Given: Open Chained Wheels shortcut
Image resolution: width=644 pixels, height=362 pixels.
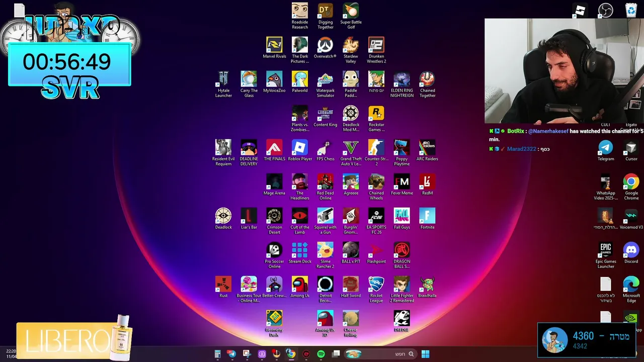Looking at the screenshot, I should (376, 187).
